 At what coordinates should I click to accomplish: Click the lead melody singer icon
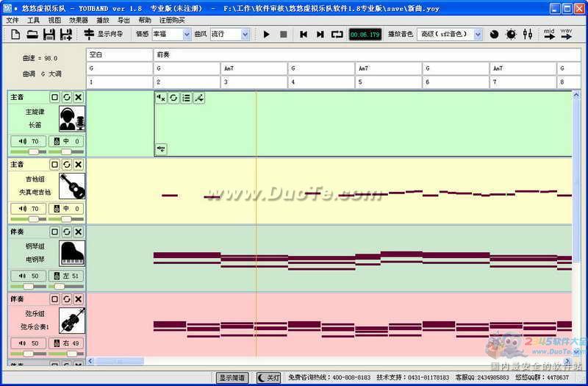click(73, 118)
